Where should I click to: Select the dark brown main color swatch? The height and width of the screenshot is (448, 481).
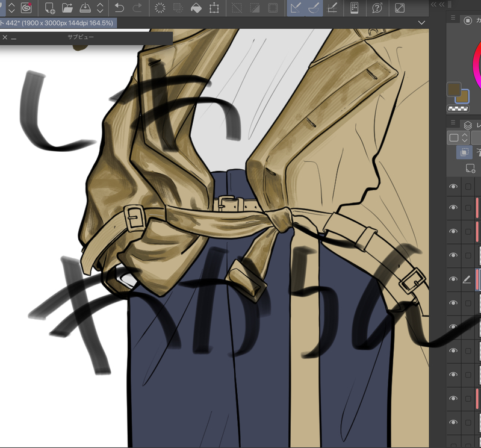[453, 88]
